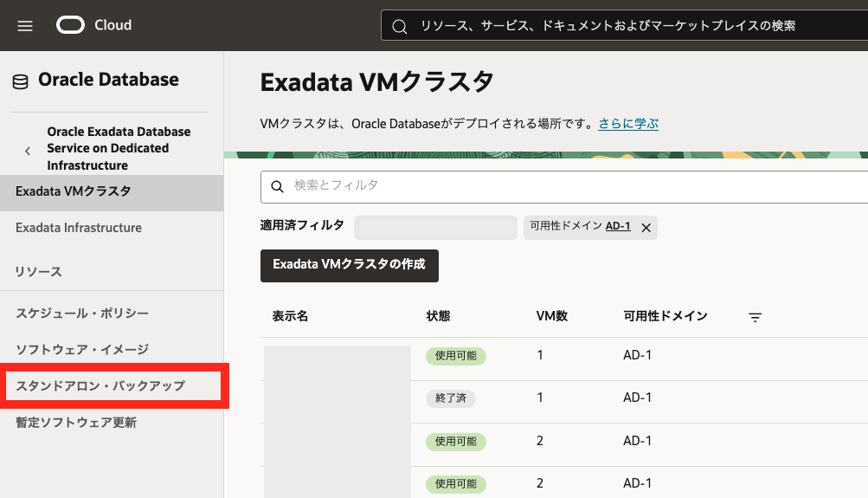Open the column filter icon in table header
The image size is (868, 498).
click(755, 318)
